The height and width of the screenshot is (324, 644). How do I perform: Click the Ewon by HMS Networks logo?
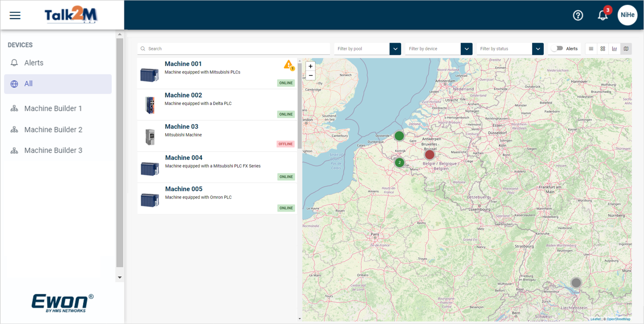(x=62, y=303)
